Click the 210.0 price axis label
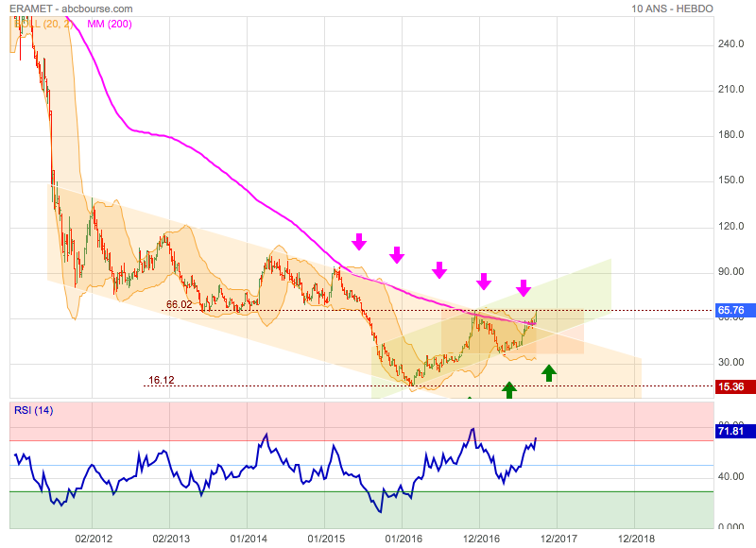This screenshot has width=756, height=548. 730,89
